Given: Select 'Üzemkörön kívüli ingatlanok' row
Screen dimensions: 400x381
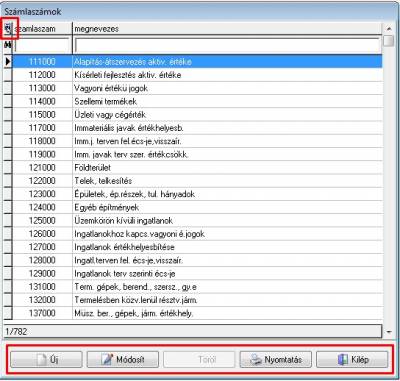Looking at the screenshot, I should (x=197, y=220).
